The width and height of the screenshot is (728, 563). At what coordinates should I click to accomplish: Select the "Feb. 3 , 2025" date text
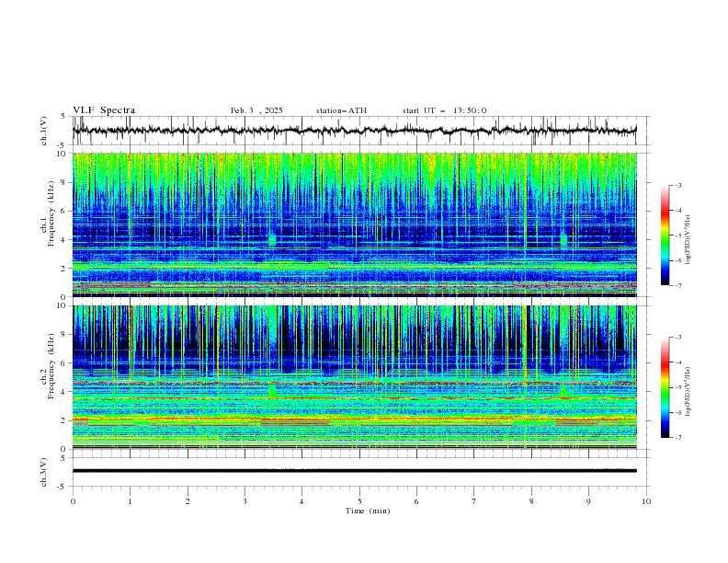click(256, 110)
